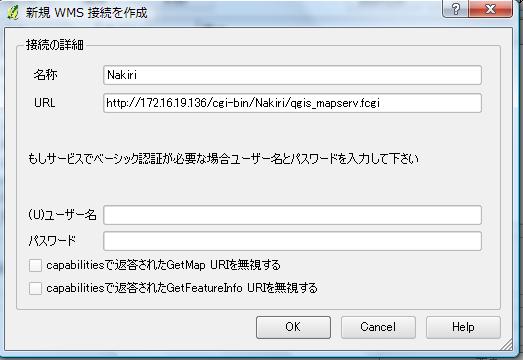
Task: Click the resize grip in the dialog corner
Action: coord(506,344)
